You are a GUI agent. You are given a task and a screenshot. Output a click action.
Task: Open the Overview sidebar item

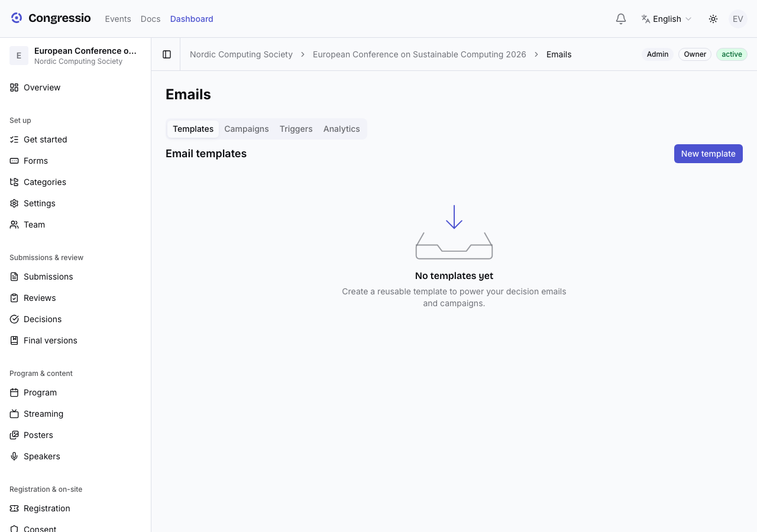[x=76, y=87]
